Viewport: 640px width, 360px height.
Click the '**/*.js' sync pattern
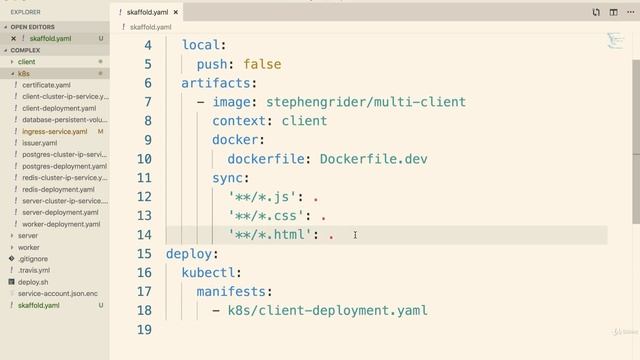pos(262,197)
